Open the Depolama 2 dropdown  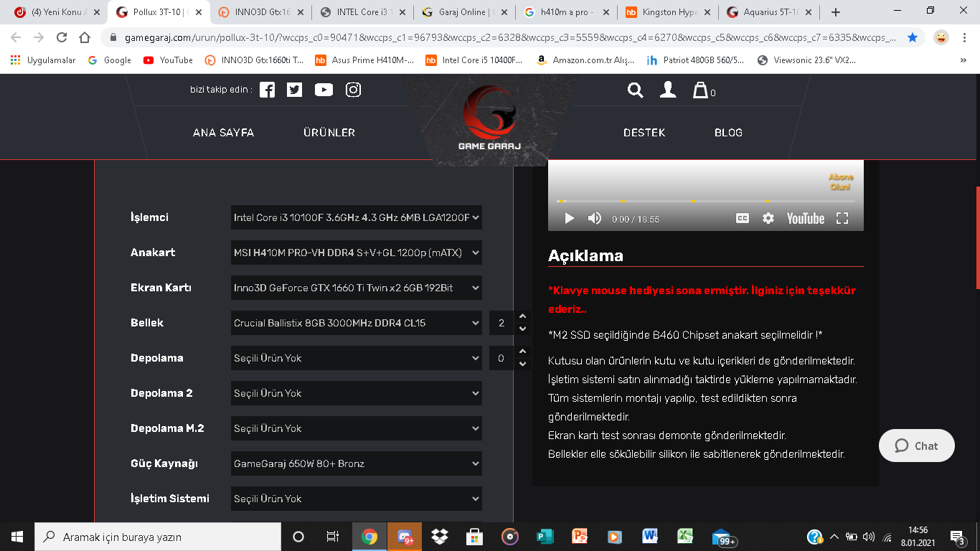[357, 393]
